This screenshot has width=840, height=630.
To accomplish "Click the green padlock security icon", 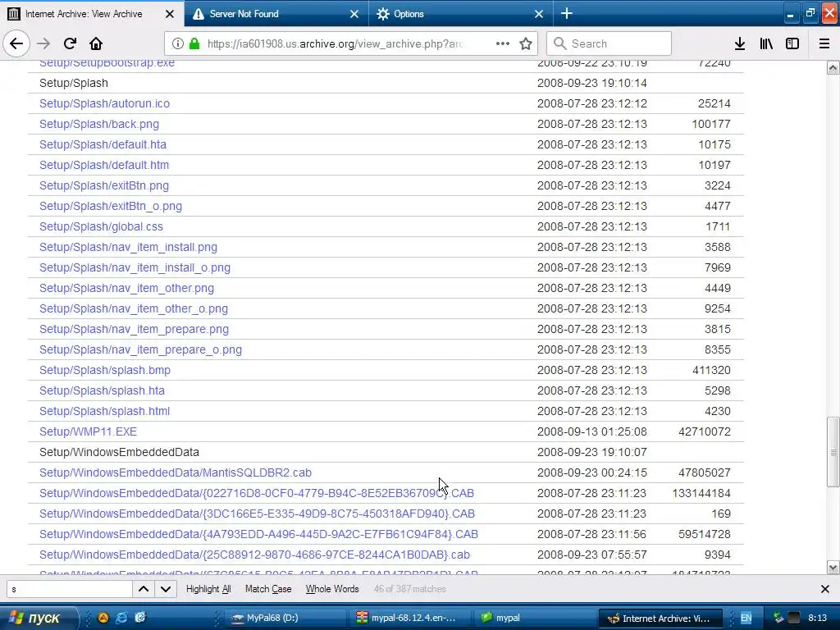I will (194, 43).
